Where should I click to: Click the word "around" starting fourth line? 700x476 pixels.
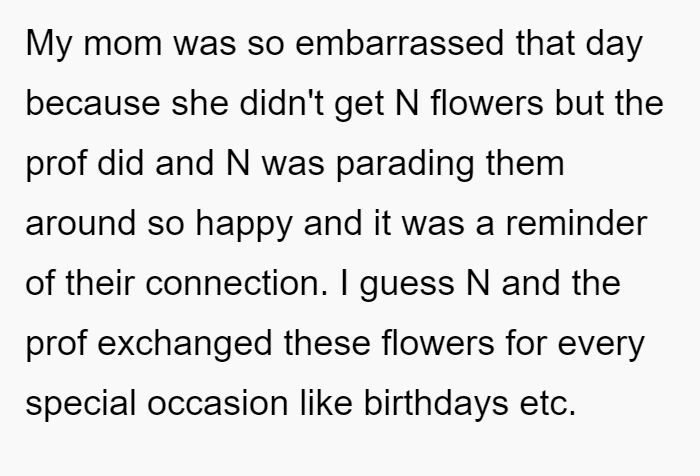click(x=80, y=223)
